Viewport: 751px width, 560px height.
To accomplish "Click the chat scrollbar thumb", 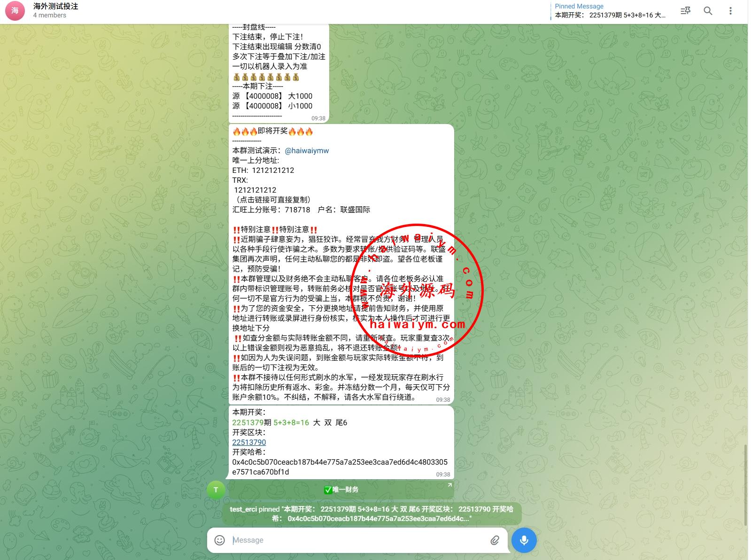I will tap(745, 484).
